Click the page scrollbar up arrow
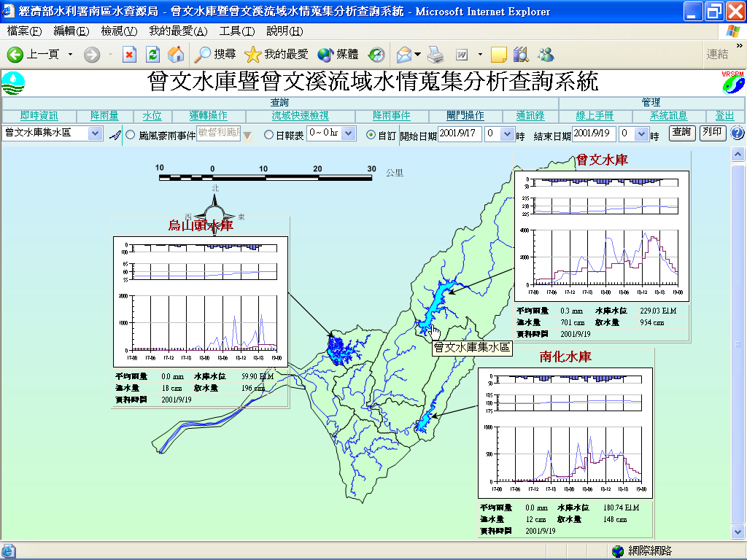This screenshot has width=747, height=560. (x=738, y=155)
